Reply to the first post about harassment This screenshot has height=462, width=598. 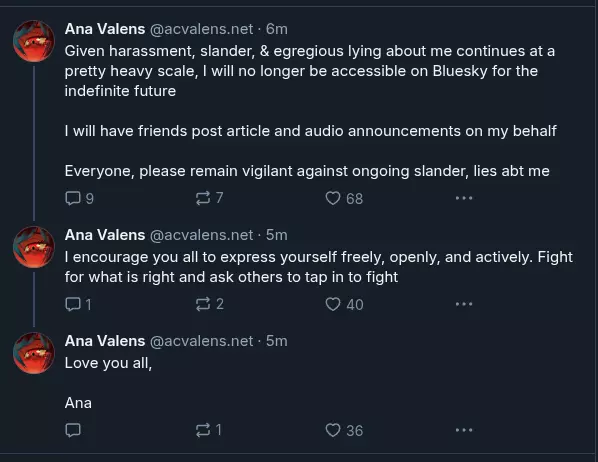point(79,198)
